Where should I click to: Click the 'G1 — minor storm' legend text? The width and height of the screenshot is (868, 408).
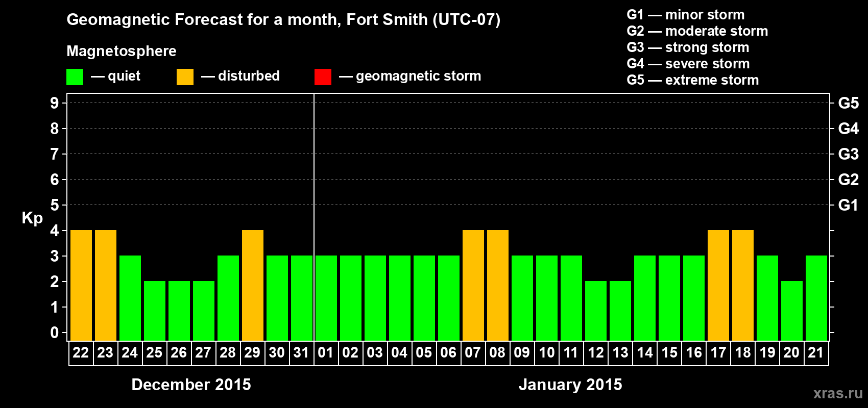tap(686, 15)
